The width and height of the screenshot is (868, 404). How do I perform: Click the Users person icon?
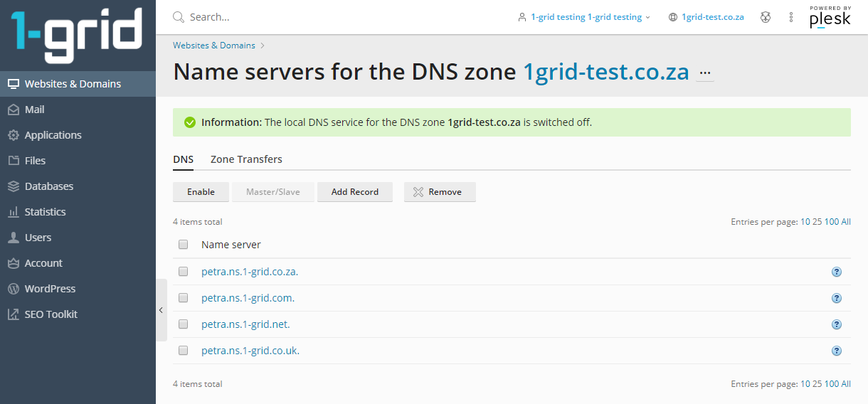tap(13, 238)
